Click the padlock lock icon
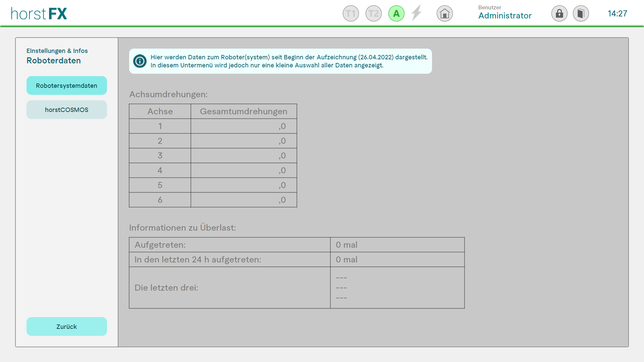The image size is (644, 362). tap(559, 14)
